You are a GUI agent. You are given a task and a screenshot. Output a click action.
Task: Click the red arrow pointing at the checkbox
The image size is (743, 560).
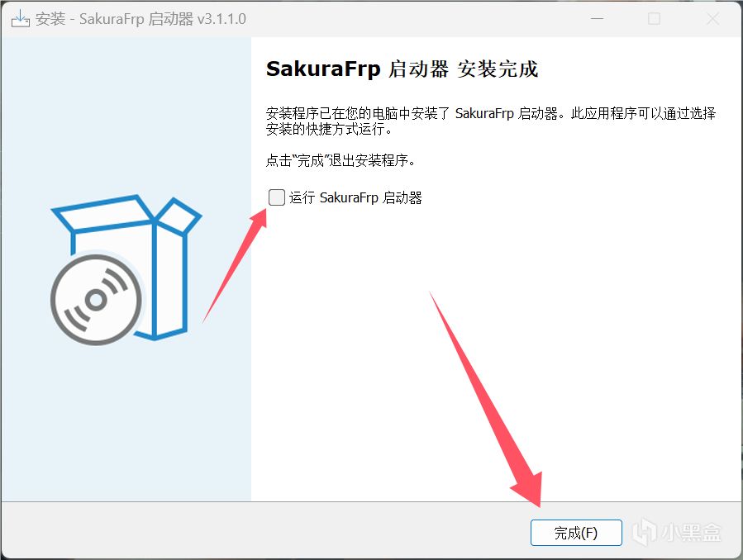click(236, 265)
